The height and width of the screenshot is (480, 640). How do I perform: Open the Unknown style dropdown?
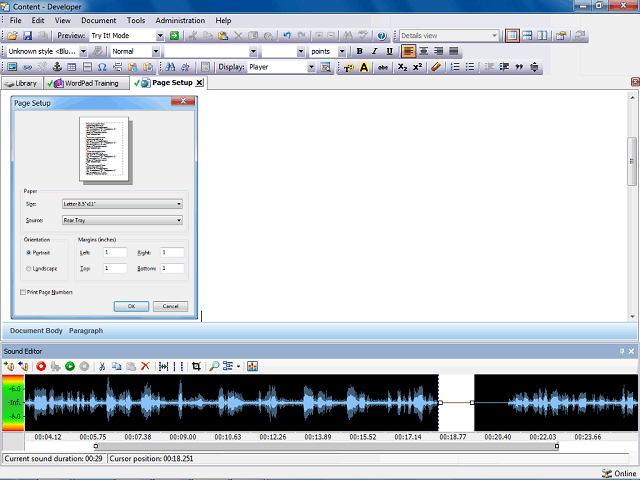tap(83, 51)
